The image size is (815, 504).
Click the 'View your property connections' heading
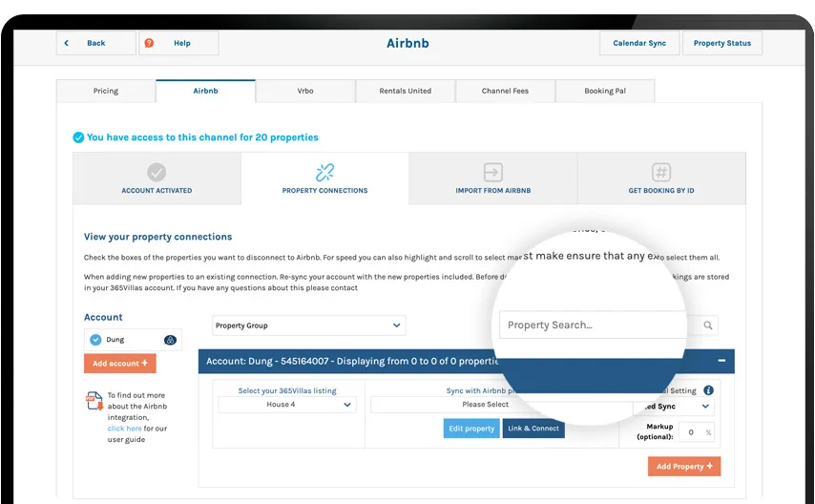coord(158,237)
